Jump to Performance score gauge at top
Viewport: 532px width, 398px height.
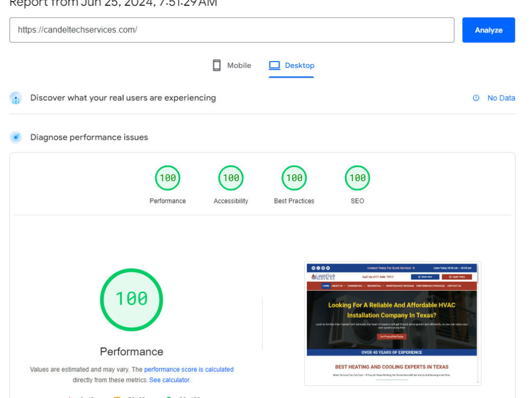[168, 177]
